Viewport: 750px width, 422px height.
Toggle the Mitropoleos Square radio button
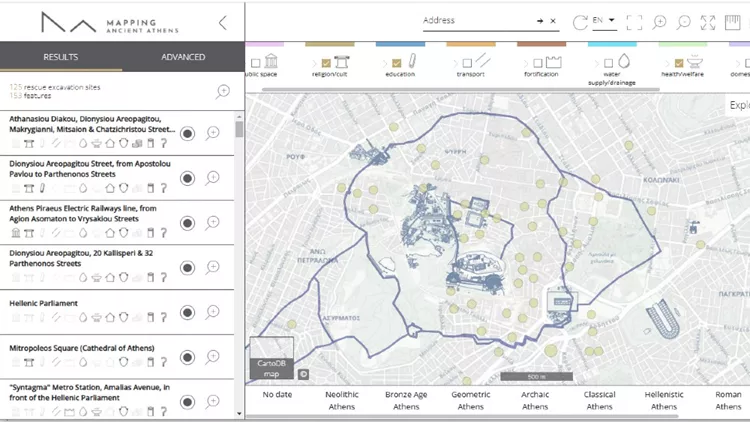187,357
